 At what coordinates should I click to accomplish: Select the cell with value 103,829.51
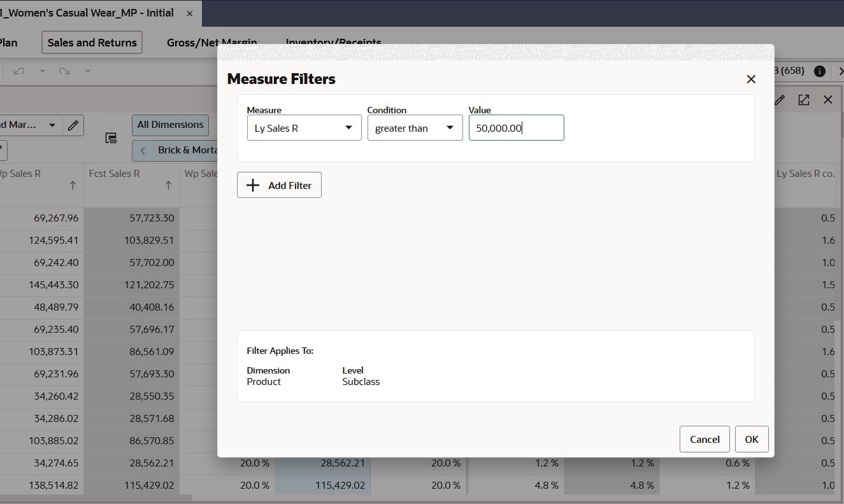pyautogui.click(x=132, y=241)
